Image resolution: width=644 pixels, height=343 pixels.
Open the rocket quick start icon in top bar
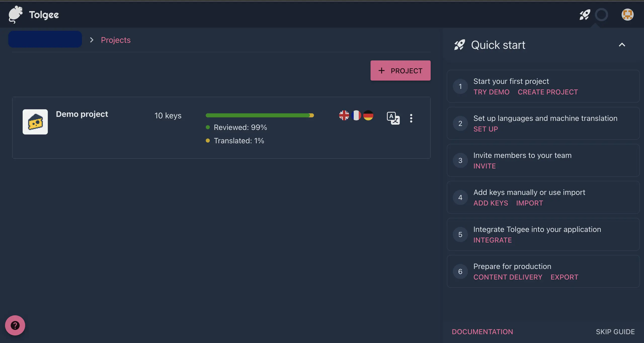(x=585, y=15)
